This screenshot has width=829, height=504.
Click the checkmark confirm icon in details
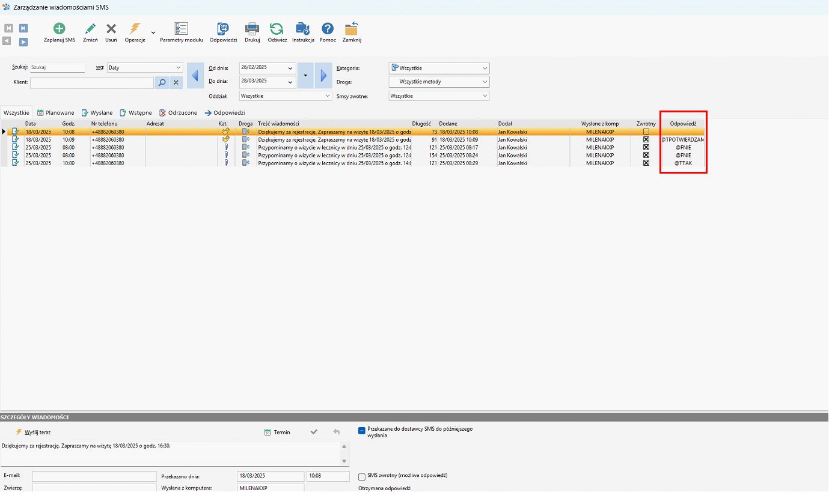[x=314, y=432]
